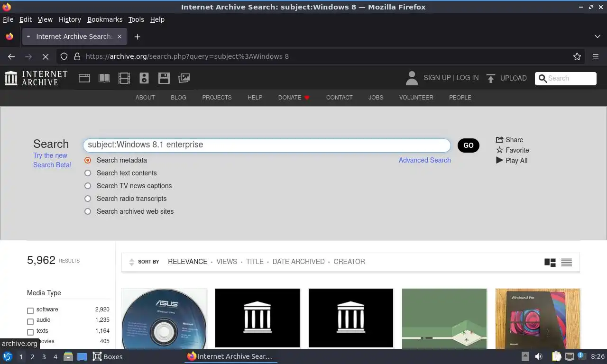Click the header Search box
Image resolution: width=607 pixels, height=364 pixels.
(566, 79)
